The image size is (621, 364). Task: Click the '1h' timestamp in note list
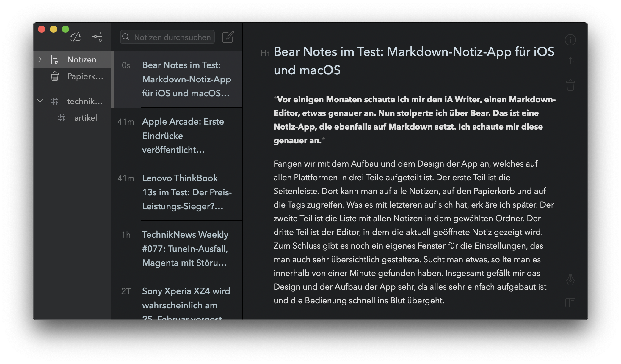click(x=126, y=235)
